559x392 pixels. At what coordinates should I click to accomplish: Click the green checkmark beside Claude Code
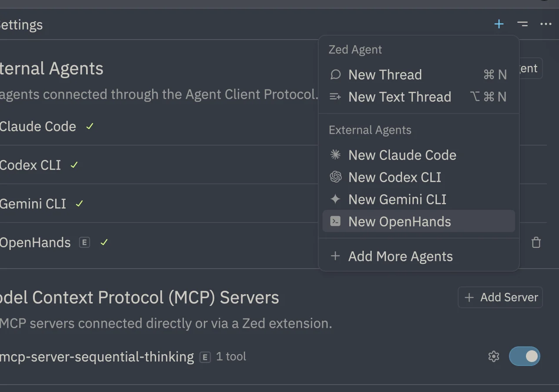[x=90, y=126]
